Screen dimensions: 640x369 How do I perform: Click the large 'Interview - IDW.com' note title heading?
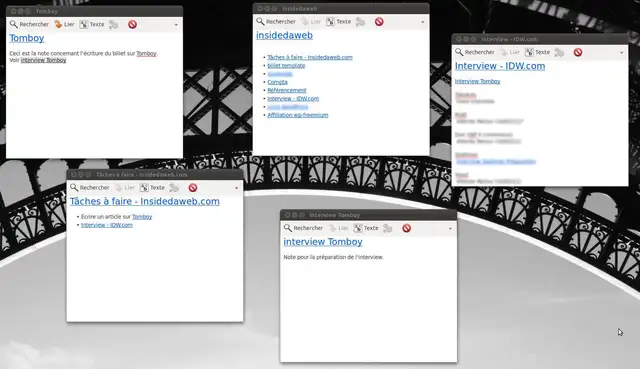pos(500,66)
